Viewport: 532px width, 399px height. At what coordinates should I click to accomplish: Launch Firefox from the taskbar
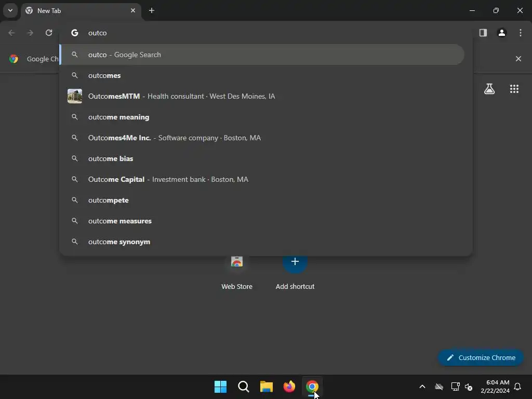tap(289, 387)
